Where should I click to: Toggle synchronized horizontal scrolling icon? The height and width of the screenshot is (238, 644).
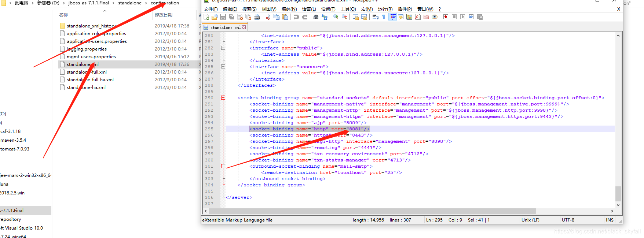(x=364, y=17)
